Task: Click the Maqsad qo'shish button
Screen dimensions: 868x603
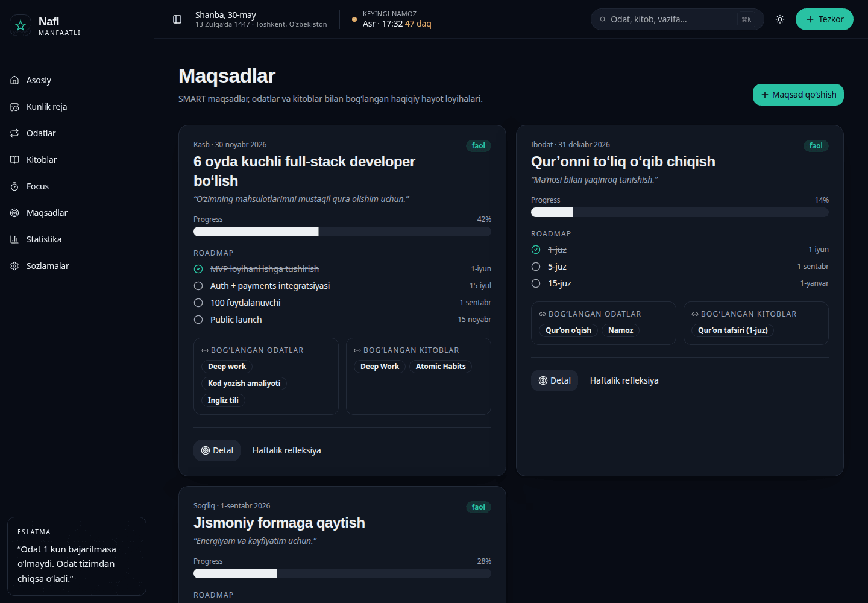Action: tap(798, 95)
